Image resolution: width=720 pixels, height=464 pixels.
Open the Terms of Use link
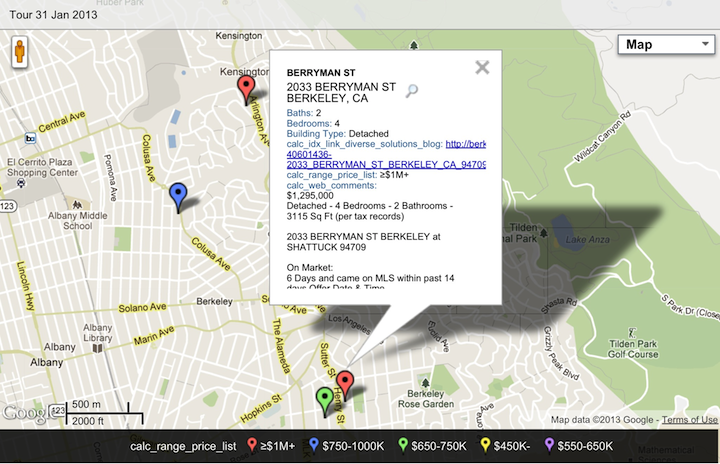pyautogui.click(x=689, y=420)
